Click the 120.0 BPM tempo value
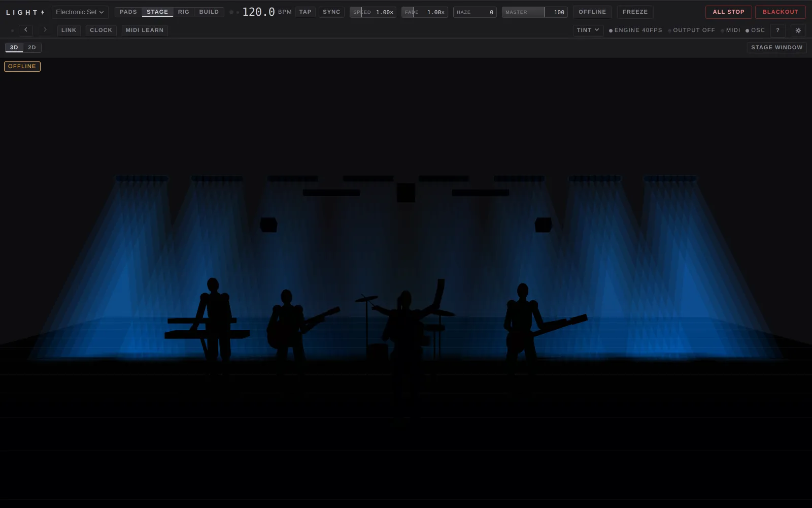812x508 pixels. click(258, 12)
